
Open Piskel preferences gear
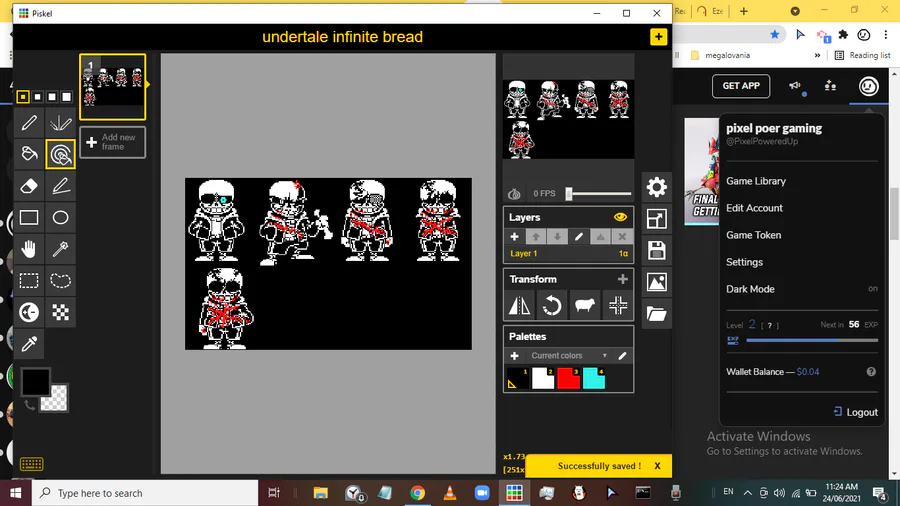[x=657, y=187]
